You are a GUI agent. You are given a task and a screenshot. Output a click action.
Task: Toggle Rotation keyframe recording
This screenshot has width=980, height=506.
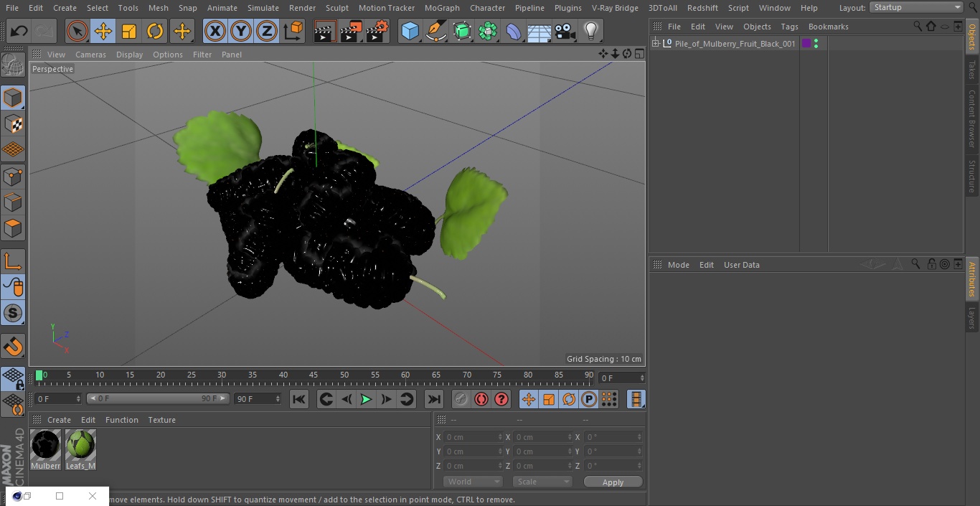[569, 399]
